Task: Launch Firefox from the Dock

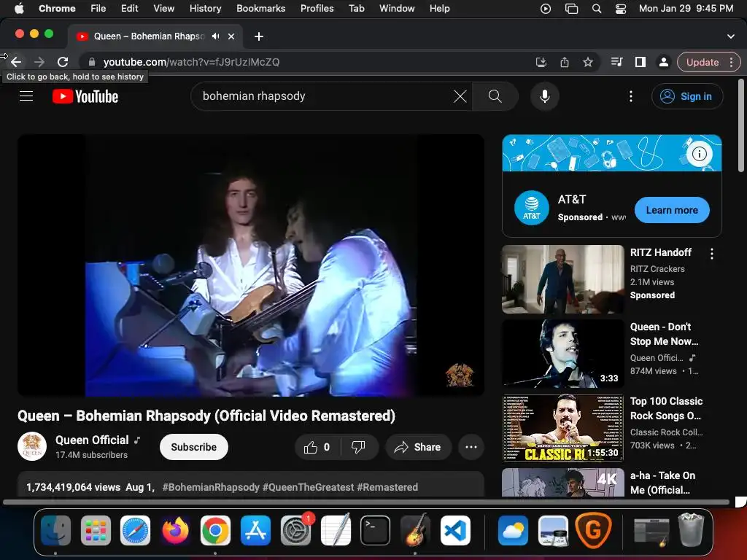Action: point(175,530)
